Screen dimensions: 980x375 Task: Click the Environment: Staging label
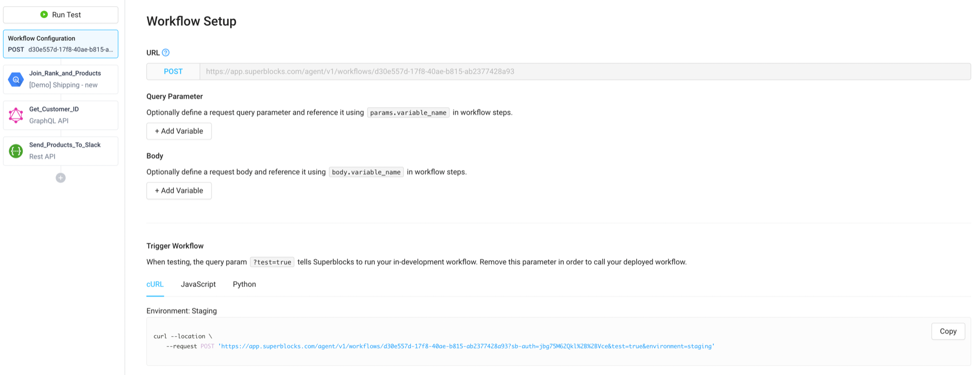point(182,311)
